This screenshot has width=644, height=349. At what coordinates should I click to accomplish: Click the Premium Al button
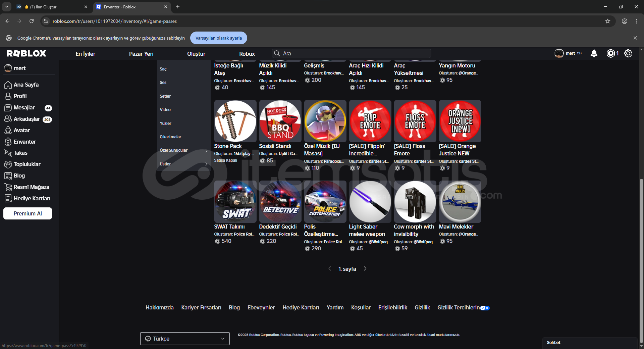(x=28, y=213)
